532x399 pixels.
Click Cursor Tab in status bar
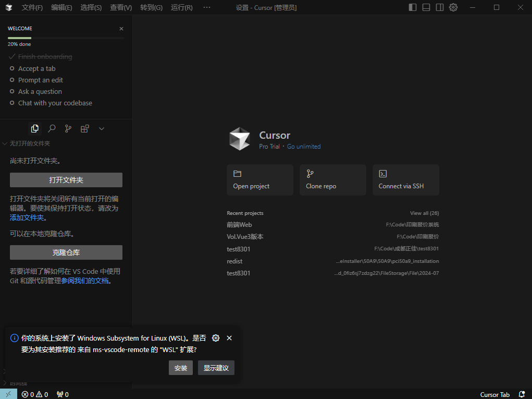[x=494, y=395]
